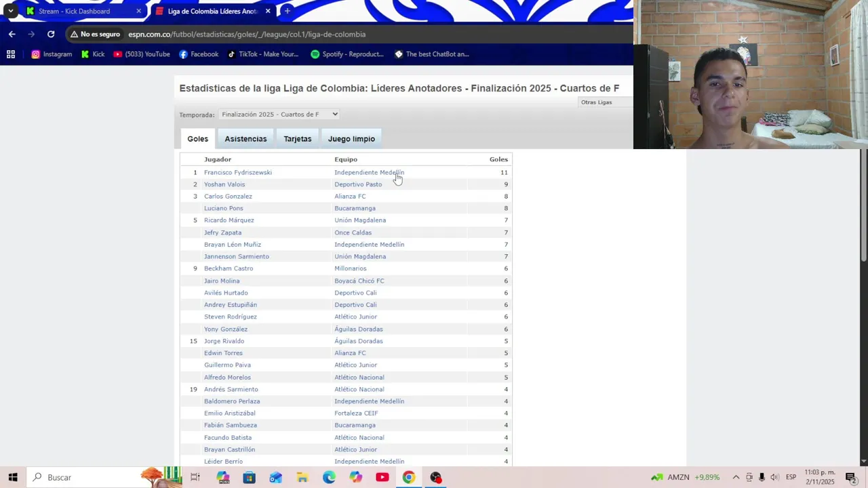Switch to the Stream - Kick Dashboard tab

coord(81,11)
